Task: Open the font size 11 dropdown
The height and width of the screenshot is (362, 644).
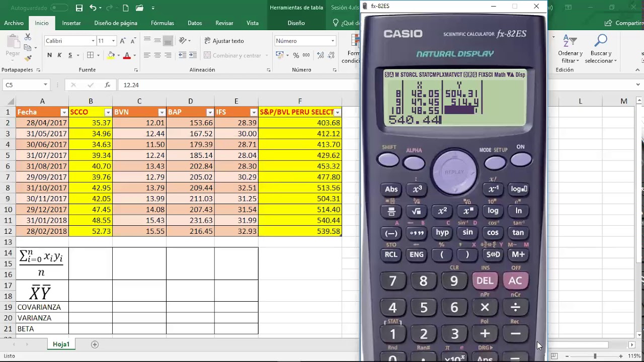Action: point(113,41)
